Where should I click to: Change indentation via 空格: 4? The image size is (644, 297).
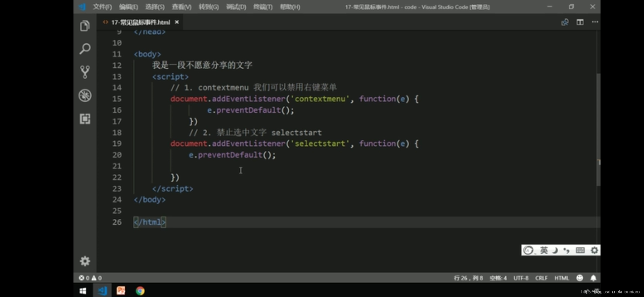pos(498,278)
